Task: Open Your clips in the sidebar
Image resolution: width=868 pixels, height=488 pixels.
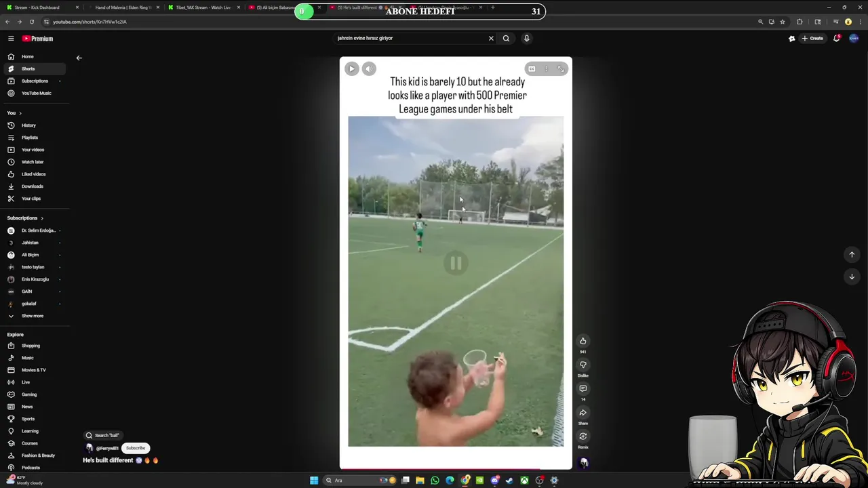Action: (x=35, y=199)
